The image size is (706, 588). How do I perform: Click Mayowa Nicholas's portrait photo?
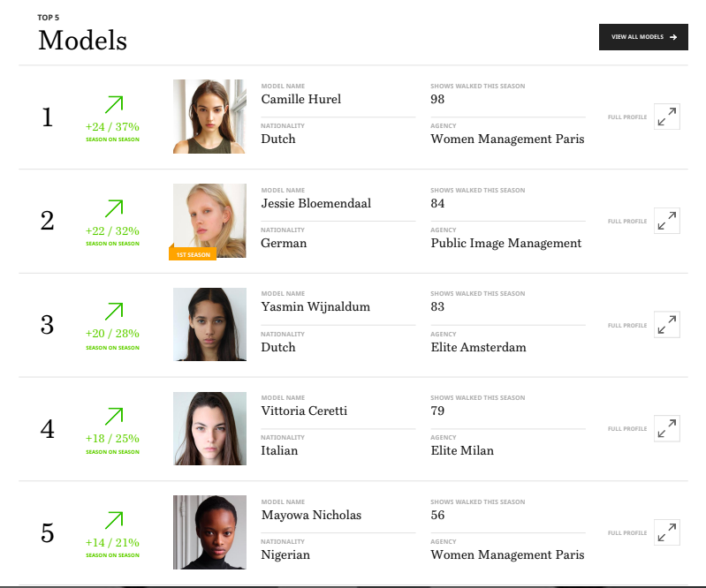pos(209,531)
